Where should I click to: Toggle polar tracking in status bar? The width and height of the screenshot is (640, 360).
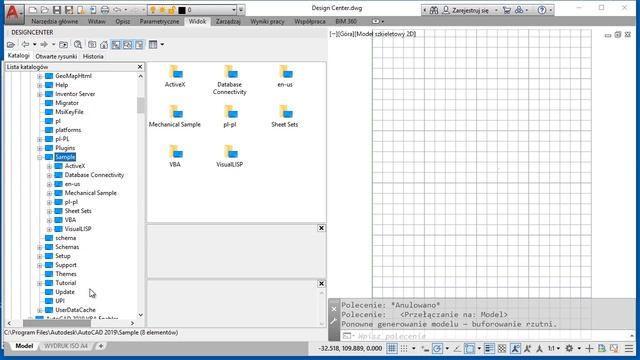pyautogui.click(x=437, y=349)
